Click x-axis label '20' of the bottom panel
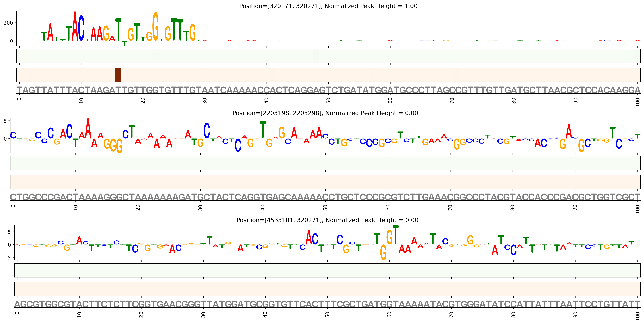The width and height of the screenshot is (644, 324). pos(141,315)
